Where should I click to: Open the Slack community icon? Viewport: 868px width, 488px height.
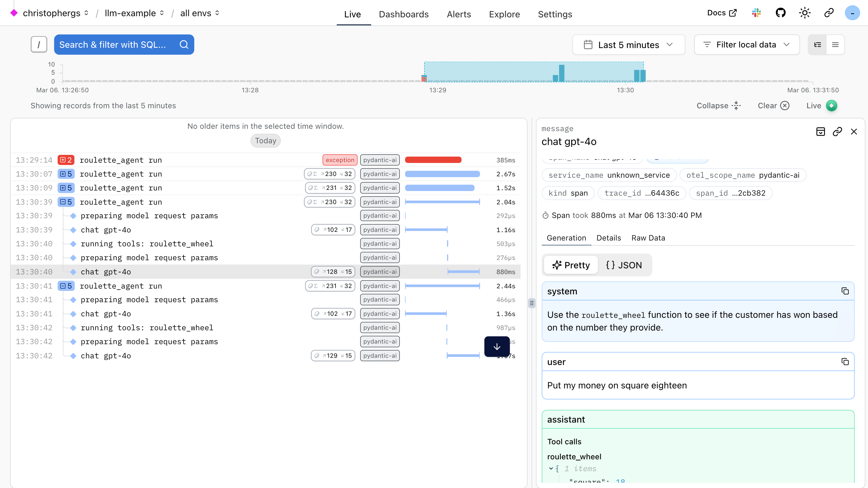756,13
